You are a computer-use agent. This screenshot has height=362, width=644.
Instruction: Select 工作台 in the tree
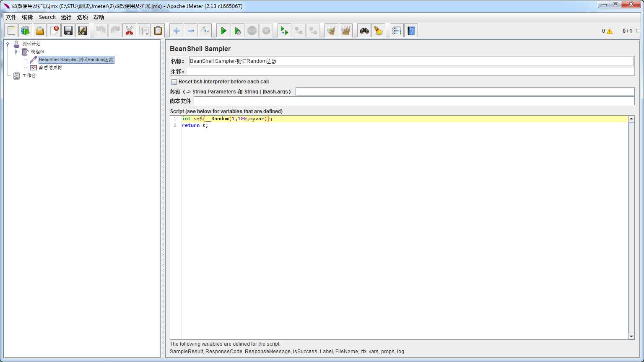click(29, 75)
